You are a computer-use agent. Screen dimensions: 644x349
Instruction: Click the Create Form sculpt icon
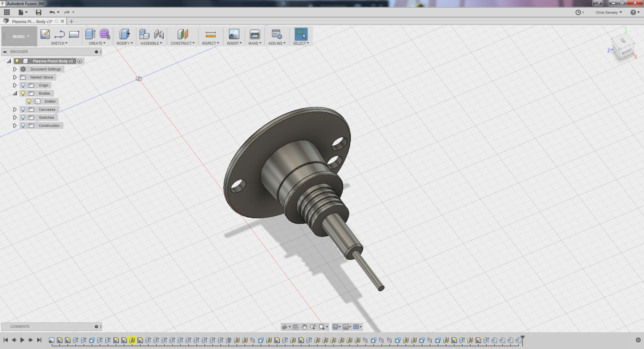[105, 34]
